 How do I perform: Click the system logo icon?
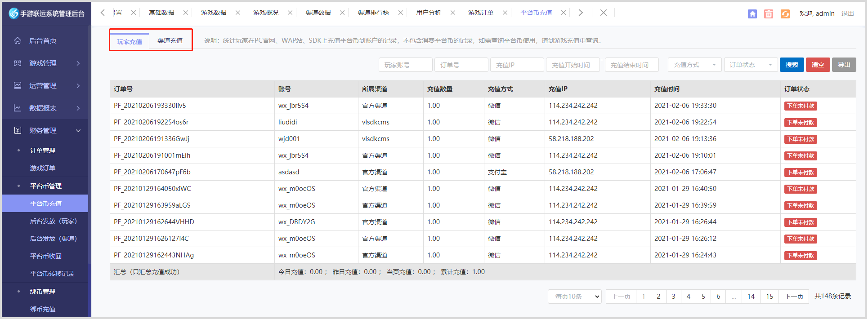(x=13, y=13)
